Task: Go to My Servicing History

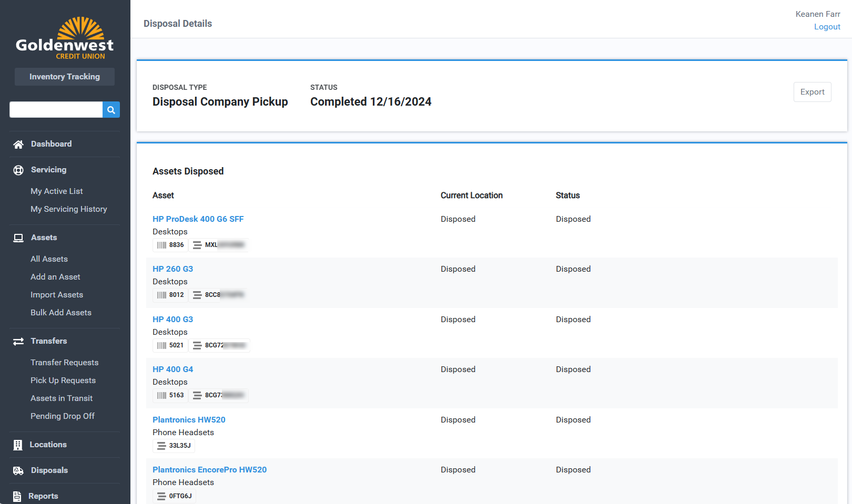Action: tap(69, 209)
